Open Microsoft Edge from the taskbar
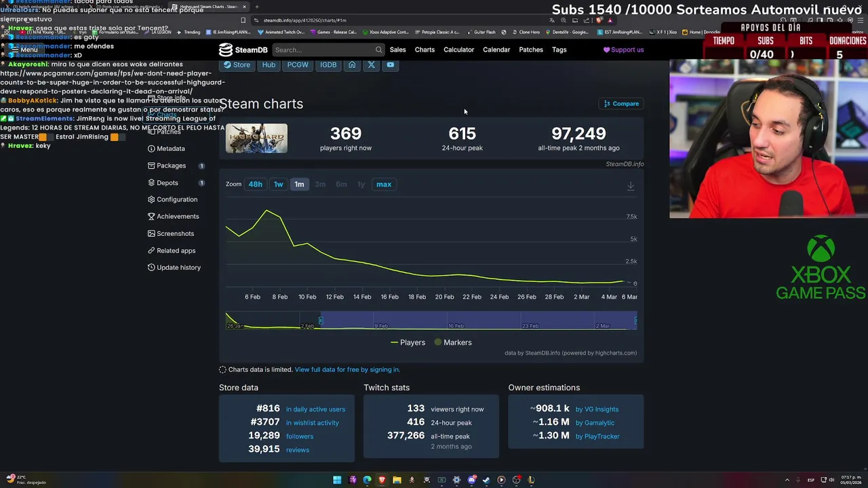 click(x=367, y=480)
